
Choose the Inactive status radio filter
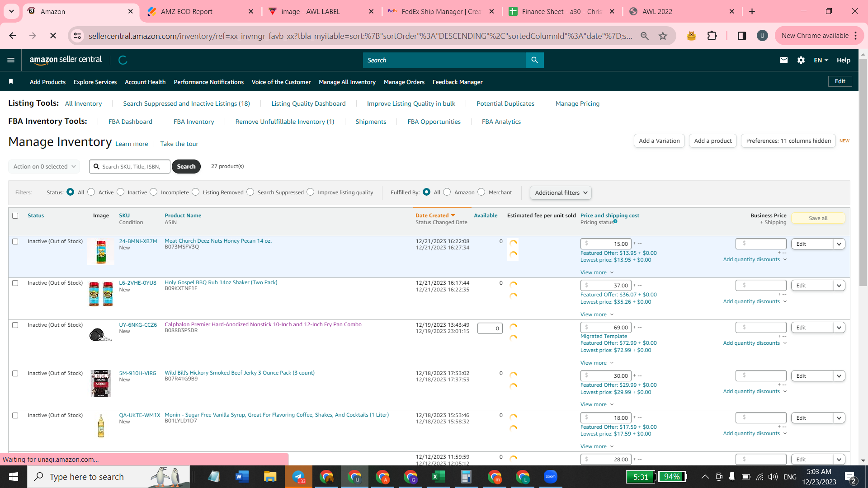click(121, 192)
